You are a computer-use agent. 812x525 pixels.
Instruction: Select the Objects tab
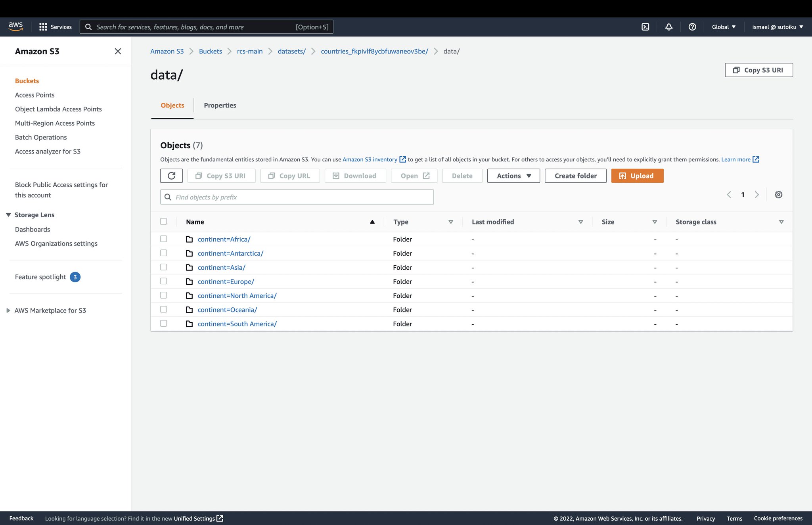click(x=172, y=105)
